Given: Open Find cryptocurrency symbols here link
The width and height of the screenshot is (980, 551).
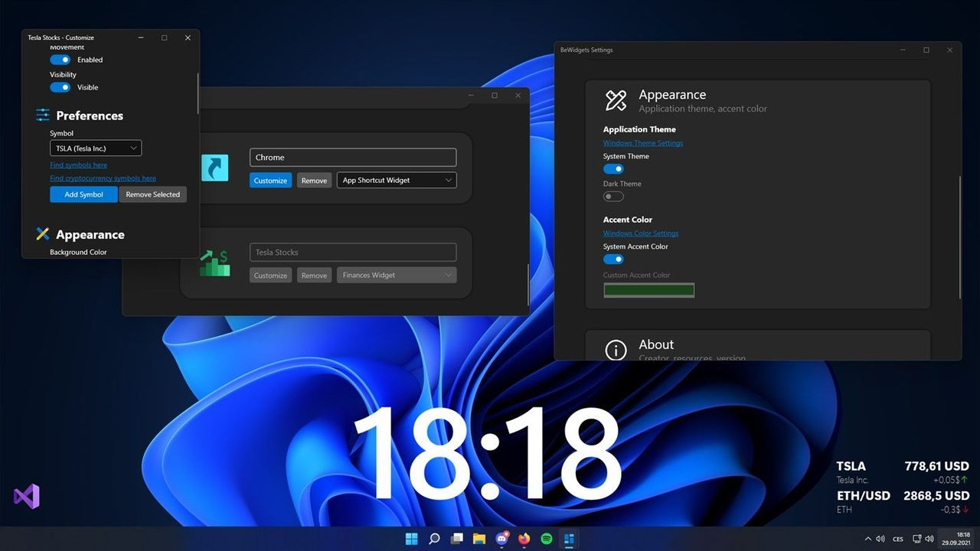Looking at the screenshot, I should [x=103, y=178].
